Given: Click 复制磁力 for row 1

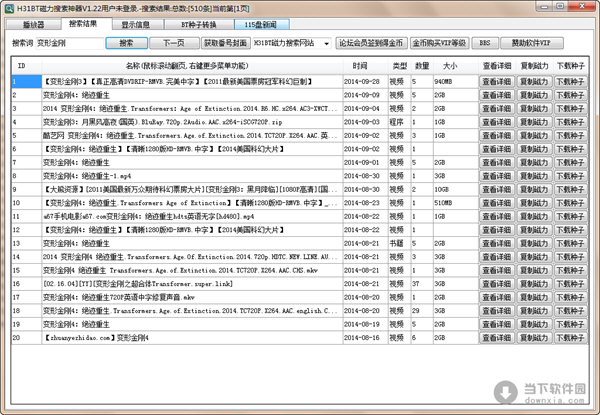Looking at the screenshot, I should pos(534,81).
